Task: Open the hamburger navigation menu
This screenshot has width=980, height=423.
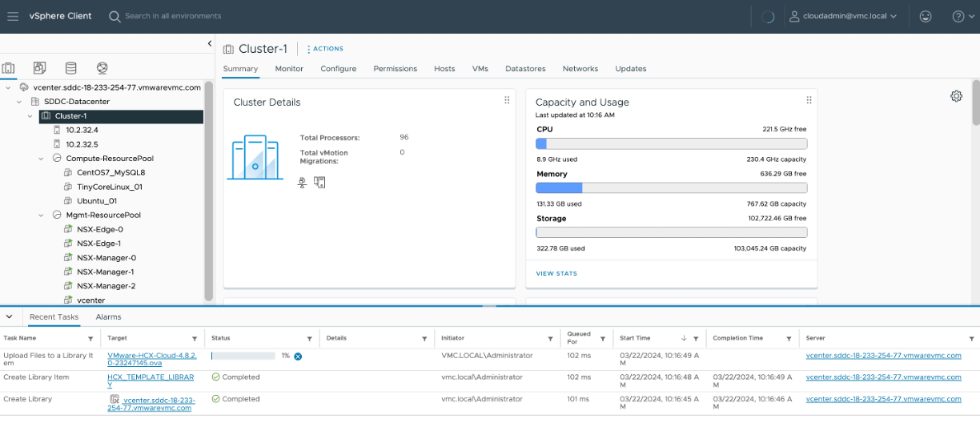Action: (x=13, y=16)
